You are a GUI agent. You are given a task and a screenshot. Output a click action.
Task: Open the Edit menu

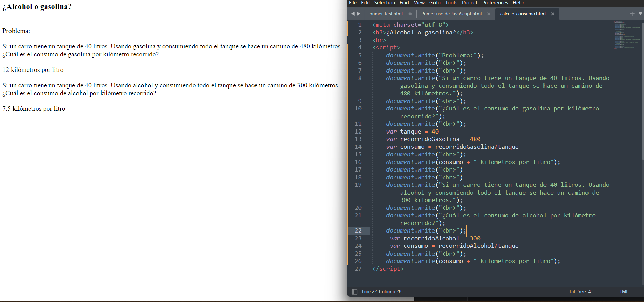pyautogui.click(x=365, y=3)
